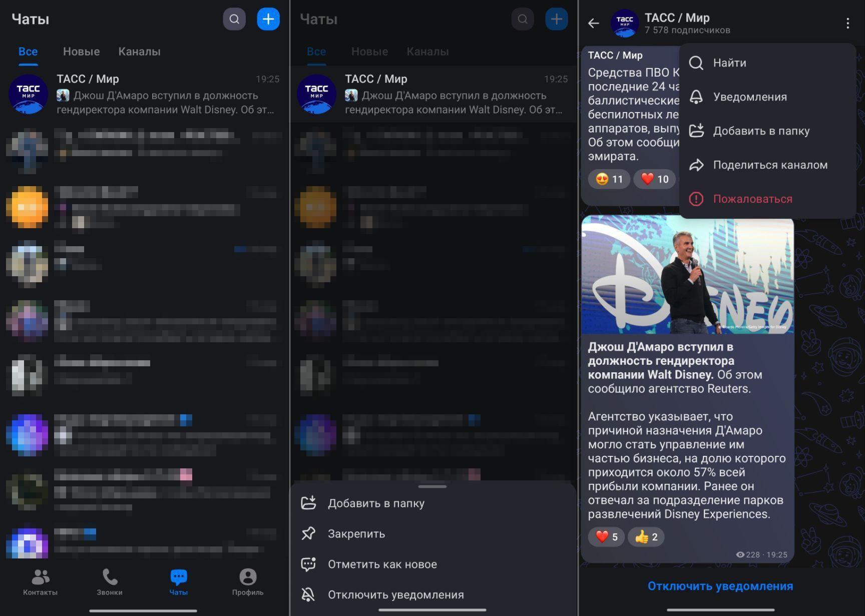This screenshot has height=616, width=865.
Task: Select the Найти magnifier icon in dropdown menu
Action: 696,63
